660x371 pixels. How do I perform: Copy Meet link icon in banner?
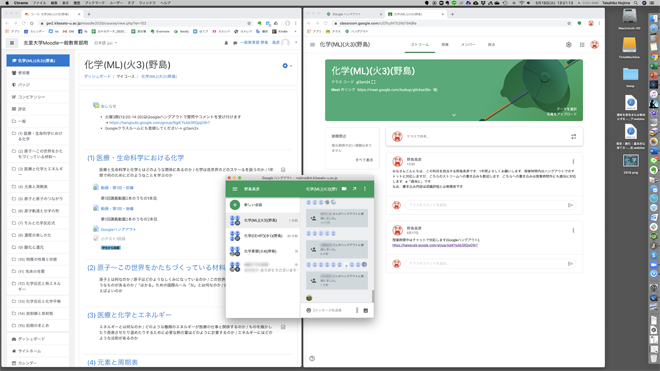(x=435, y=90)
